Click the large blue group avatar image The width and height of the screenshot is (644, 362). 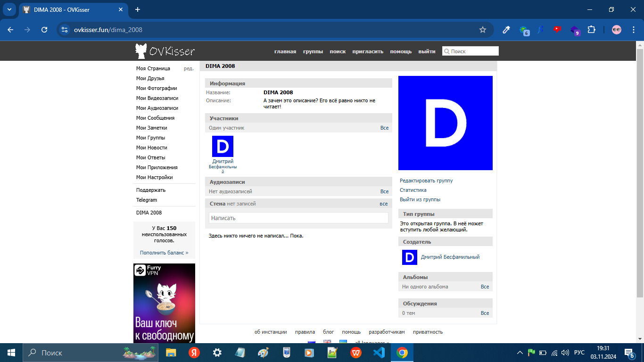[x=445, y=123]
